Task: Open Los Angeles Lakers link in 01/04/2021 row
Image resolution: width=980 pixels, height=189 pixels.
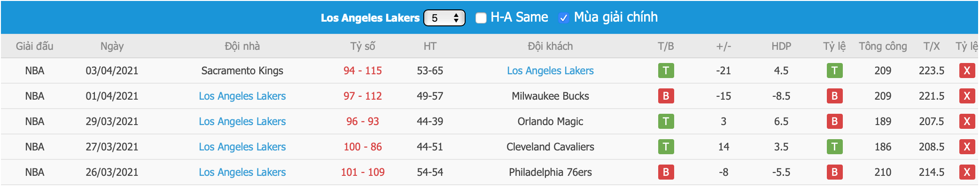Action: [242, 96]
